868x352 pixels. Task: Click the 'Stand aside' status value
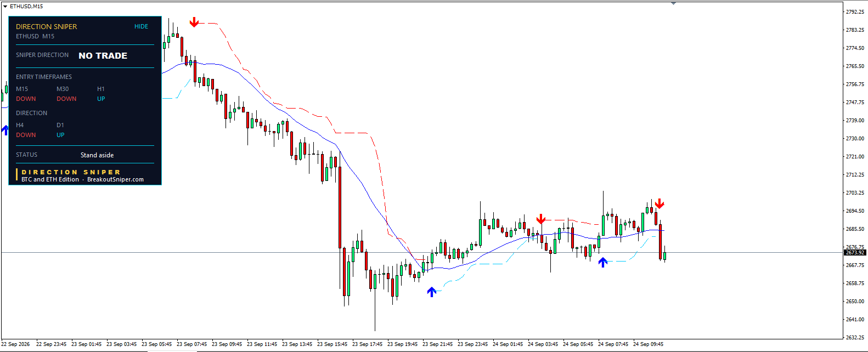click(x=97, y=155)
